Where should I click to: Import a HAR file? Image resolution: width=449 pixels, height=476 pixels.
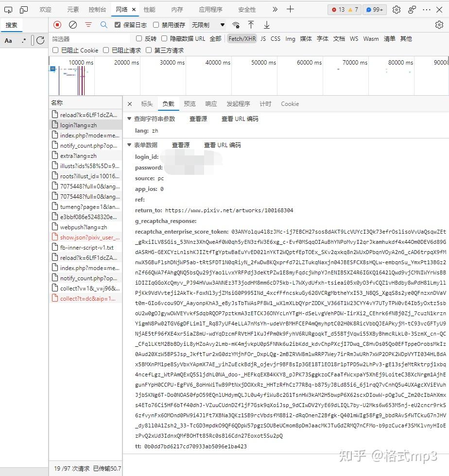[251, 25]
